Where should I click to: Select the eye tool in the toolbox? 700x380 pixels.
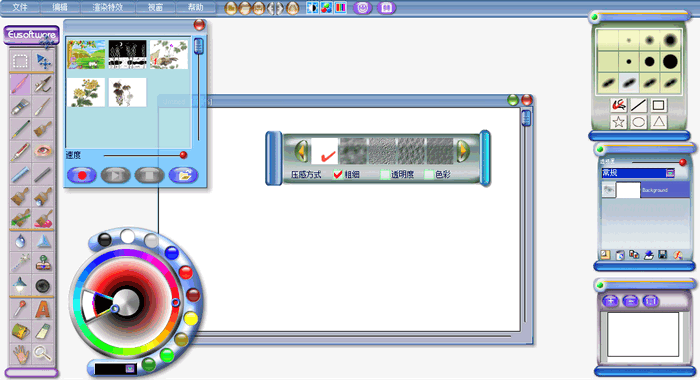pyautogui.click(x=43, y=151)
